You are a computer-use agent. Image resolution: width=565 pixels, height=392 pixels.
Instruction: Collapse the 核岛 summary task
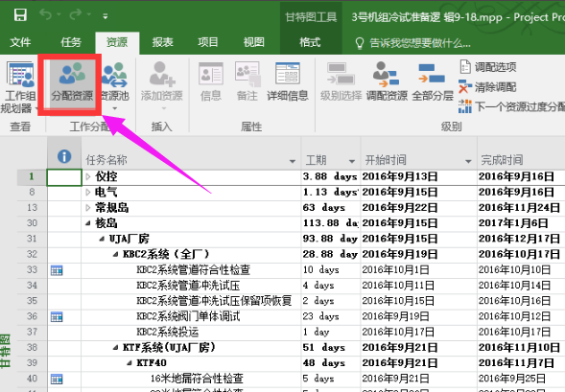[x=88, y=223]
